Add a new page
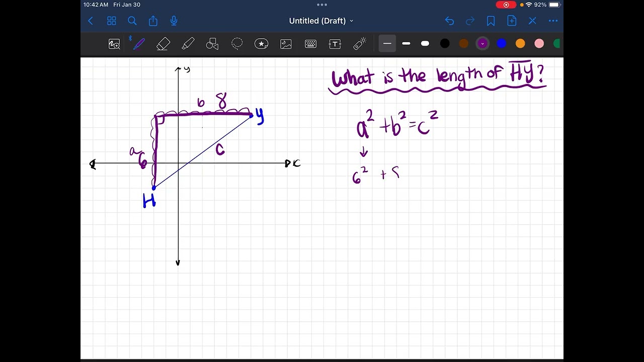Screen dimensions: 644x362 pos(512,21)
